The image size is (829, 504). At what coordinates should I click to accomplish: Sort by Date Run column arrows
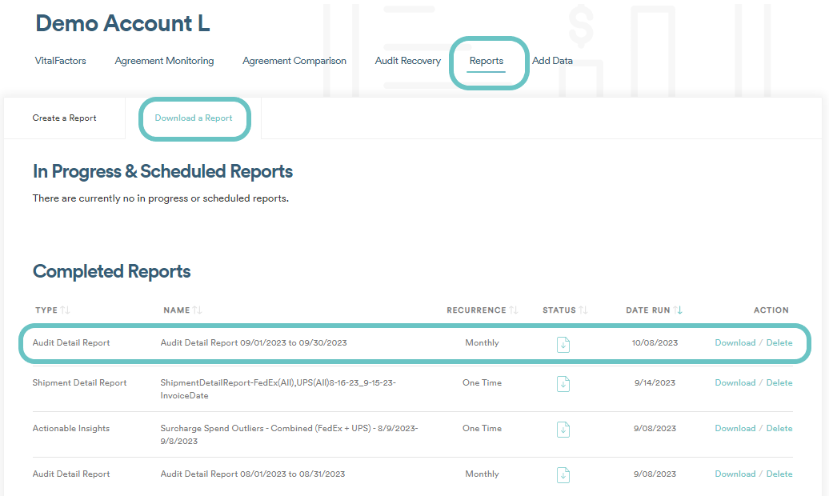coord(679,310)
